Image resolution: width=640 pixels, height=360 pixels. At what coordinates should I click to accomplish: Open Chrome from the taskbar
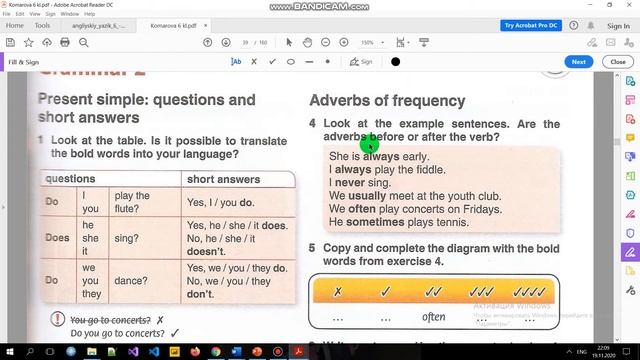(x=216, y=351)
